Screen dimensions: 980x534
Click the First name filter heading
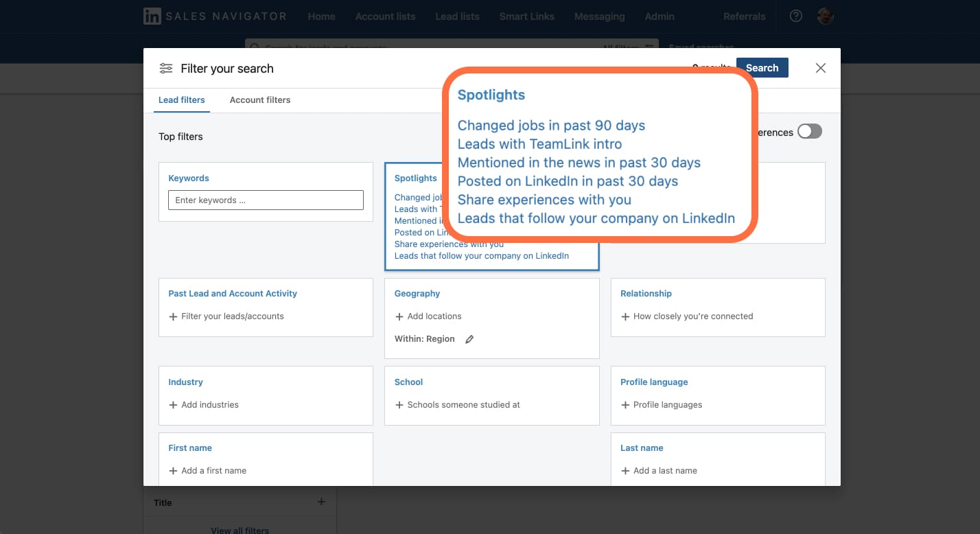tap(190, 448)
